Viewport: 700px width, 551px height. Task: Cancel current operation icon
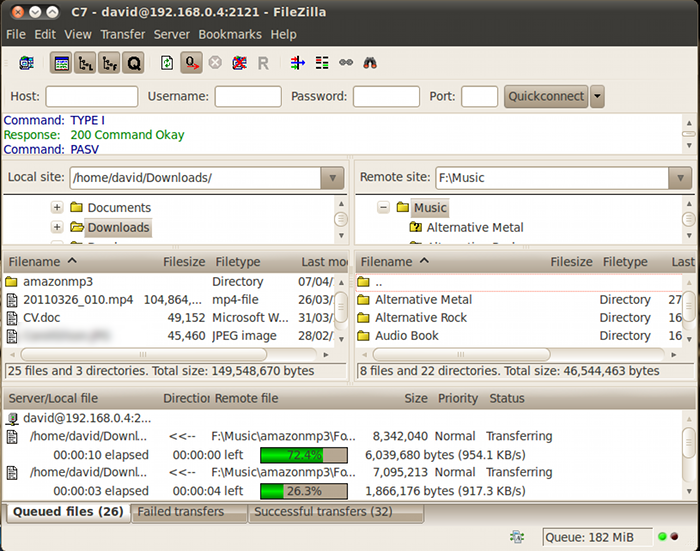point(215,63)
